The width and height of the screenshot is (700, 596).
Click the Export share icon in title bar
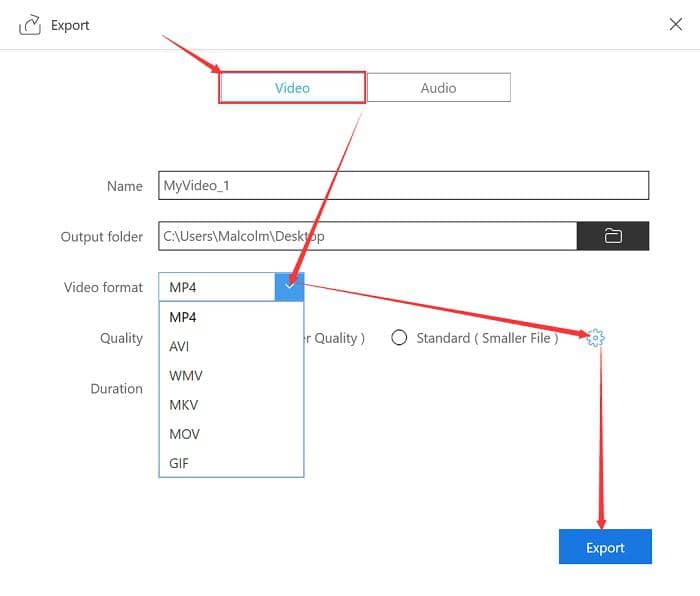pos(30,25)
